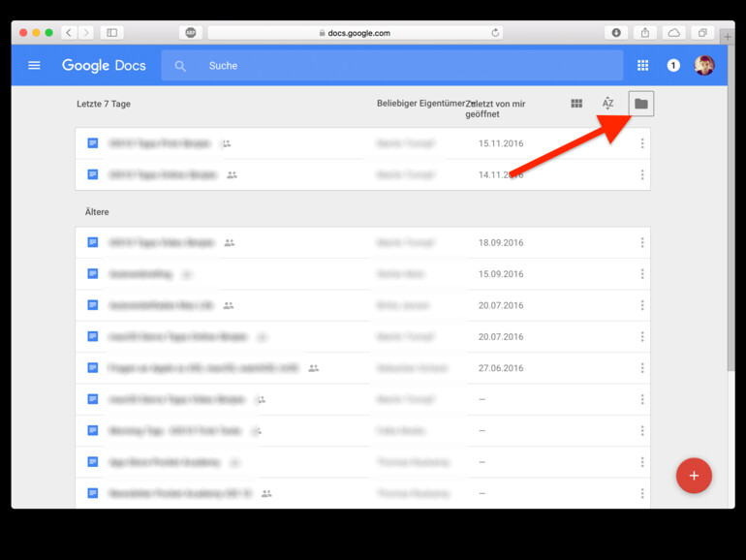Click the Ältere section heading
This screenshot has height=560, width=746.
[x=97, y=212]
